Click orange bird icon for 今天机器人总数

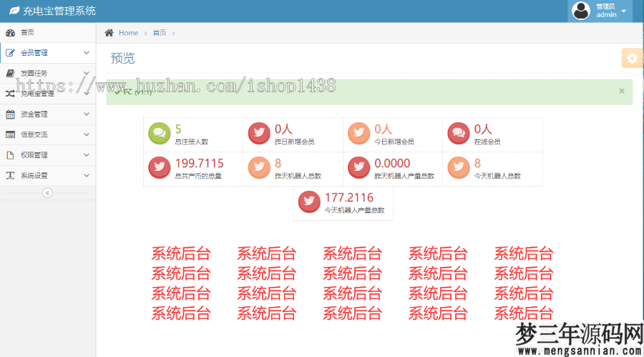point(459,167)
